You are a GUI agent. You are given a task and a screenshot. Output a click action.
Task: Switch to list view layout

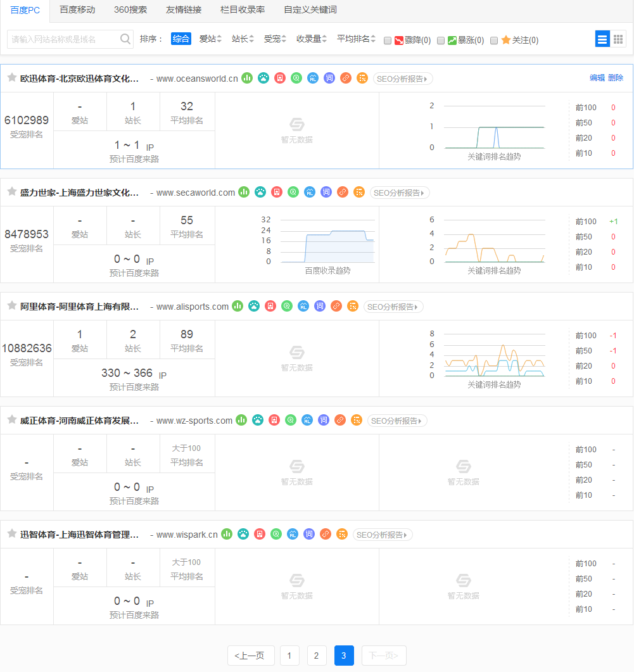[x=602, y=39]
